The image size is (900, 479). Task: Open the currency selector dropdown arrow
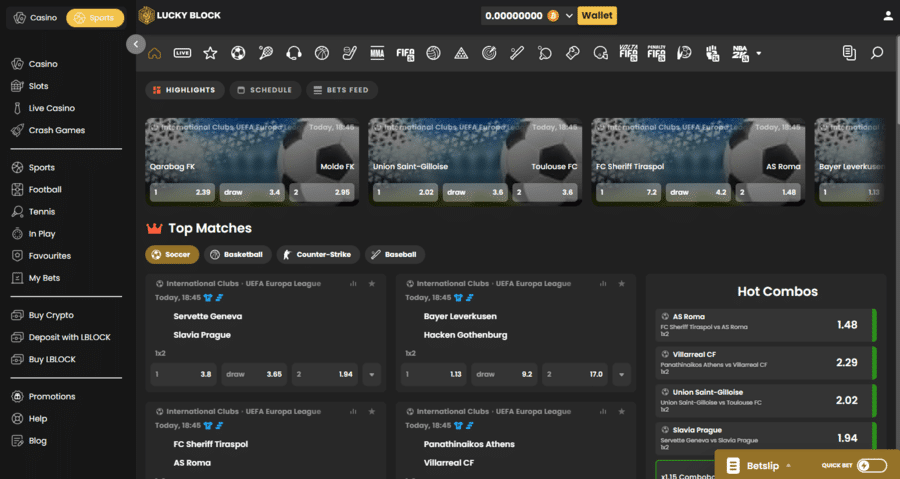569,15
